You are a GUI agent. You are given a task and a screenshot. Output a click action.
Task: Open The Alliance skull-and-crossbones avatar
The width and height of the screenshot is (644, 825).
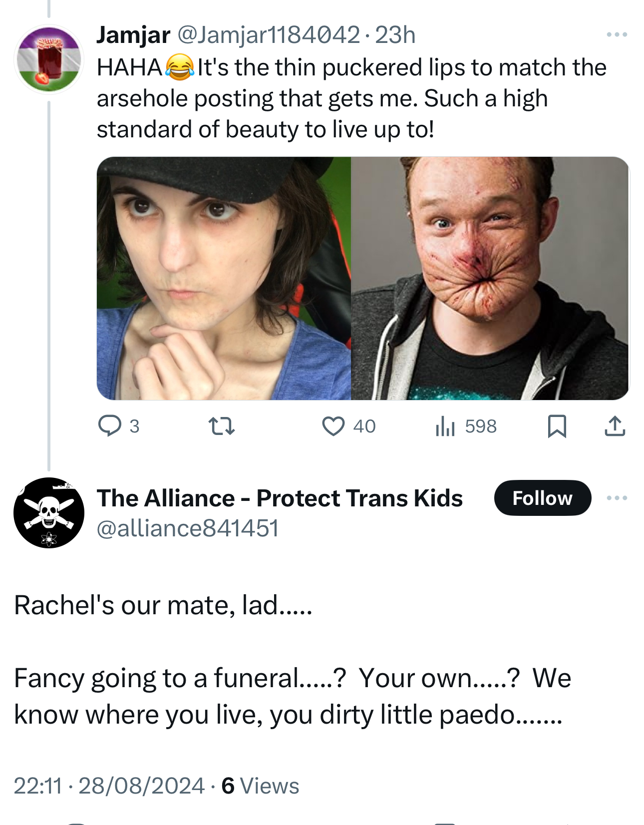[x=49, y=512]
